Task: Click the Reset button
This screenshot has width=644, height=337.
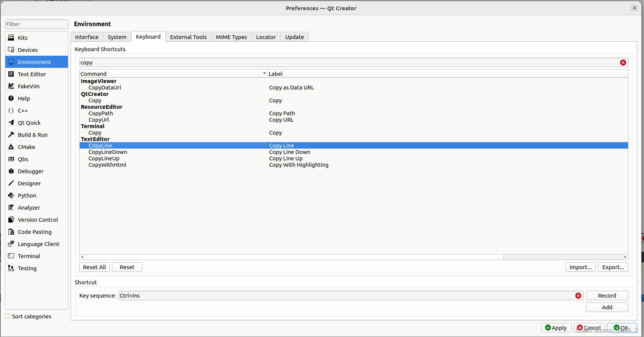Action: 127,267
